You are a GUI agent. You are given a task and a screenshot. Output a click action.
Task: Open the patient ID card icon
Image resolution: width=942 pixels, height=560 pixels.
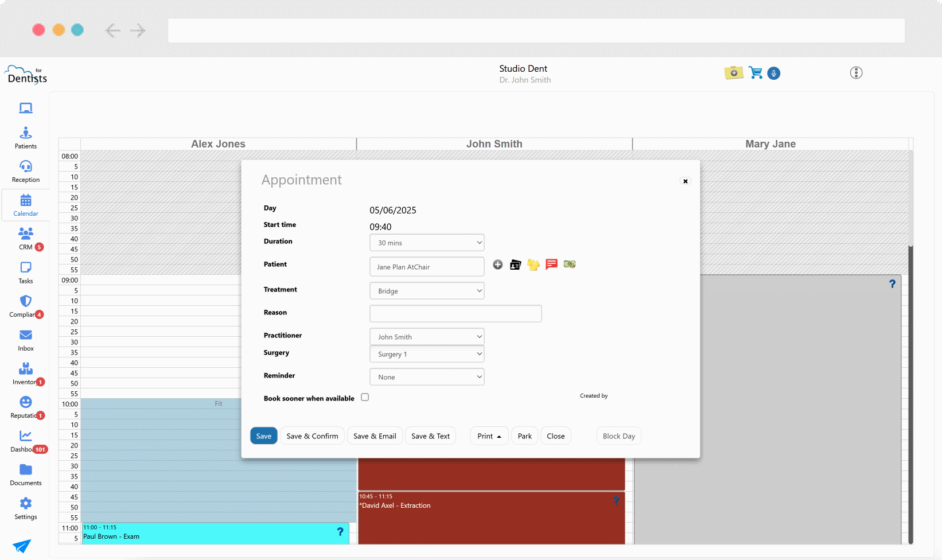click(x=515, y=265)
